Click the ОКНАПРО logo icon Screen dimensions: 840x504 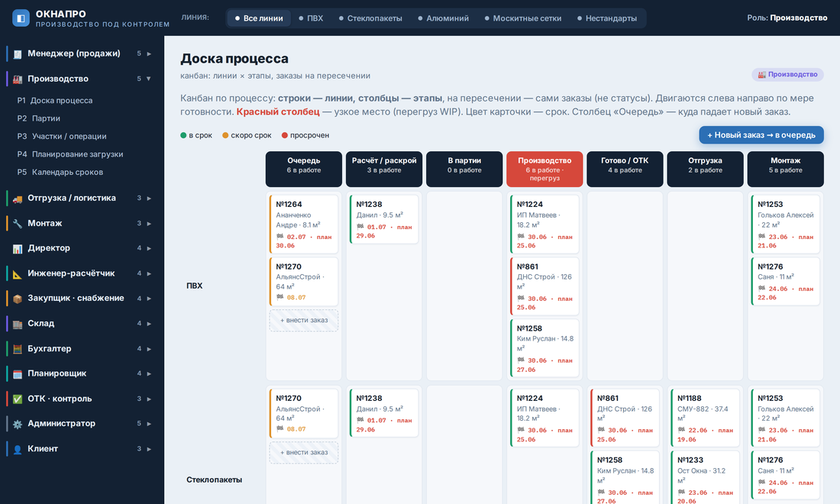tap(21, 18)
